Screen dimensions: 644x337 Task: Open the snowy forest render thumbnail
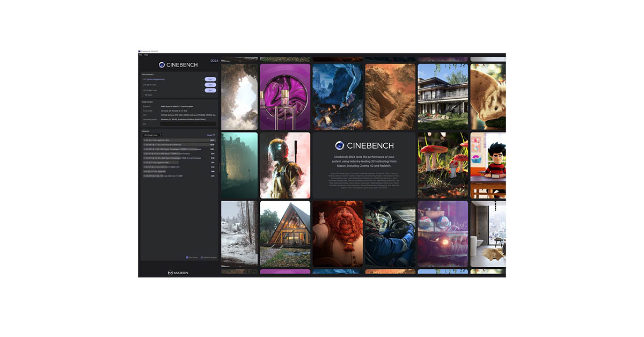point(239,234)
